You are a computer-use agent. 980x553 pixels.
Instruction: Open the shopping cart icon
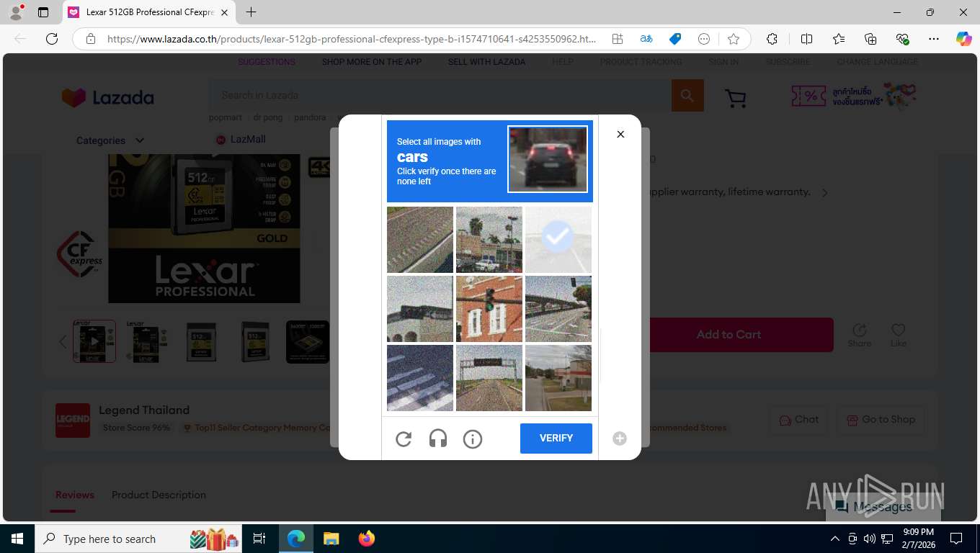click(735, 97)
